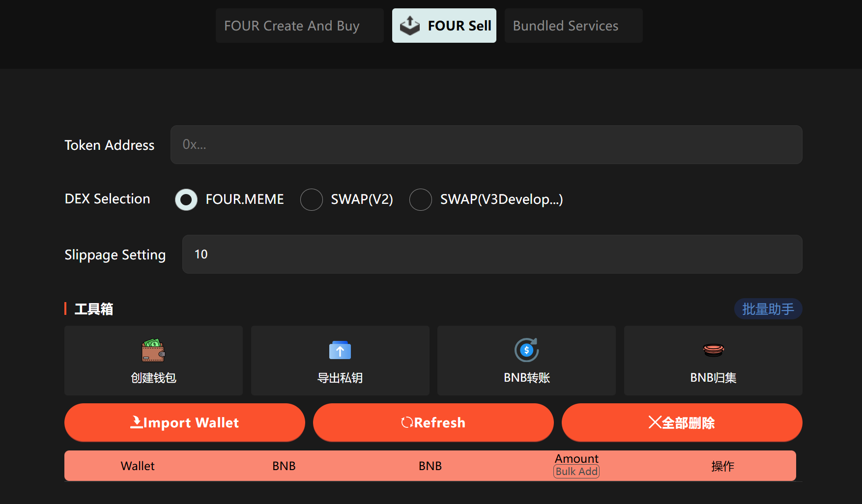Image resolution: width=862 pixels, height=504 pixels.
Task: Click the 操作 column header
Action: point(722,466)
